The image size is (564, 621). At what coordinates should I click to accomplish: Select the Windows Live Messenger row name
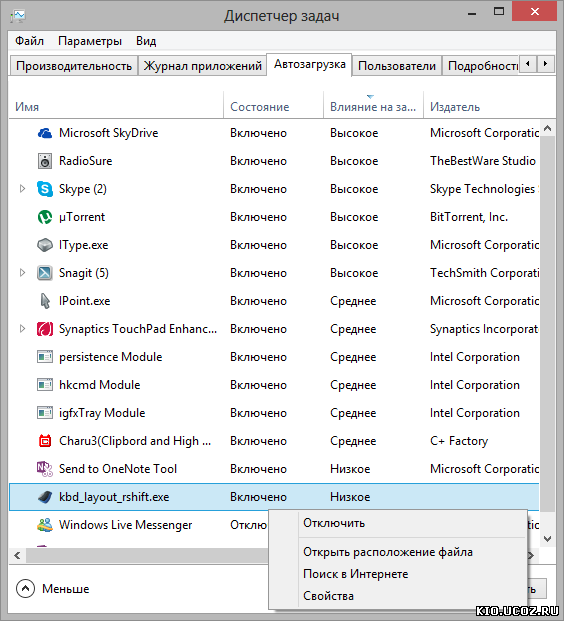point(126,525)
